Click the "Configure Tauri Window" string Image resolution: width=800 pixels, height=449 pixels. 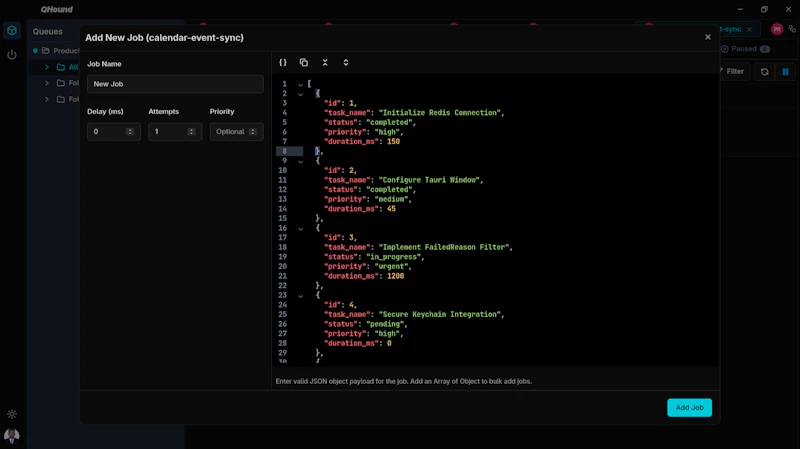pos(429,180)
